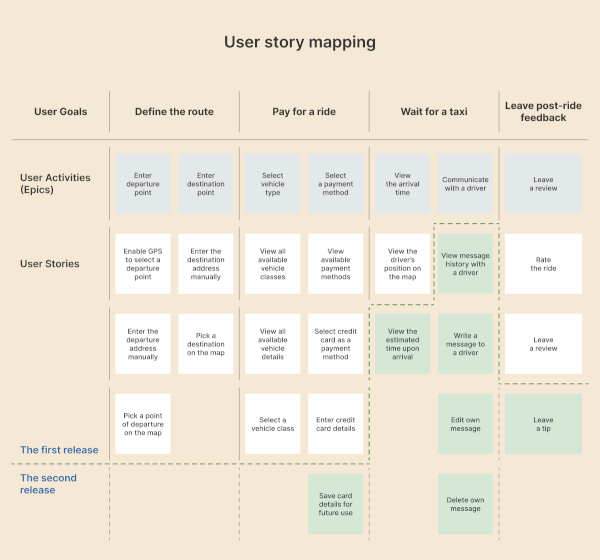Image resolution: width=600 pixels, height=560 pixels.
Task: Click 'Write a message to a driver' card
Action: coord(465,344)
